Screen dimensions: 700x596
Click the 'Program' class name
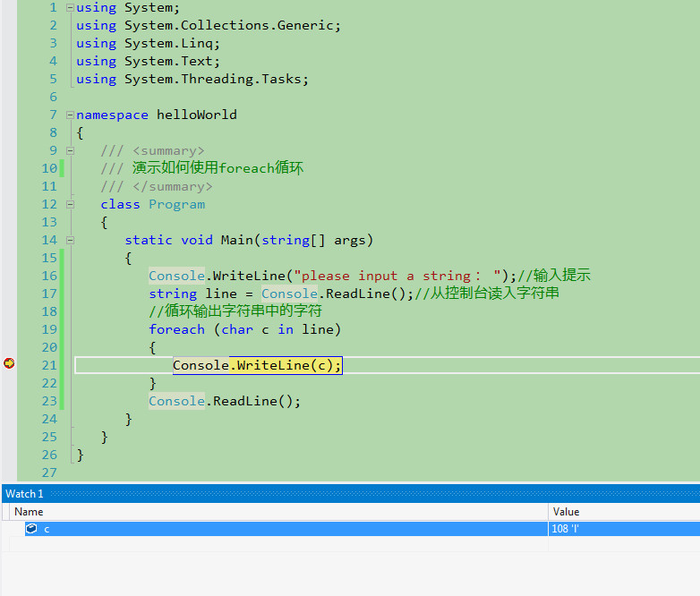(x=176, y=204)
